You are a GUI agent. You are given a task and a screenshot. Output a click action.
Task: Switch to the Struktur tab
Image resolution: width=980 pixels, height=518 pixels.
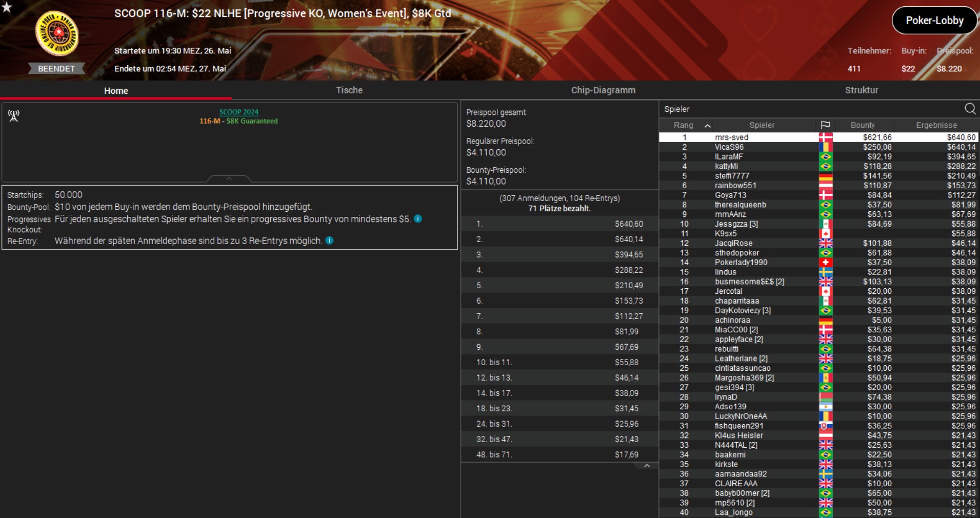861,90
